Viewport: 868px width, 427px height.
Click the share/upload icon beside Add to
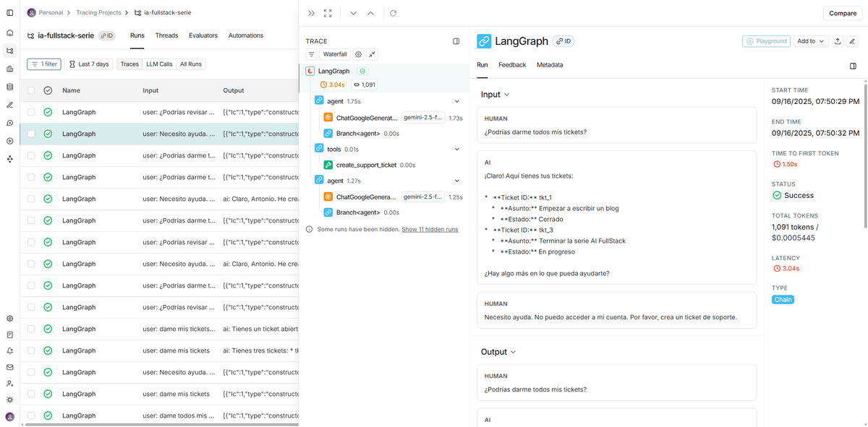tap(838, 41)
